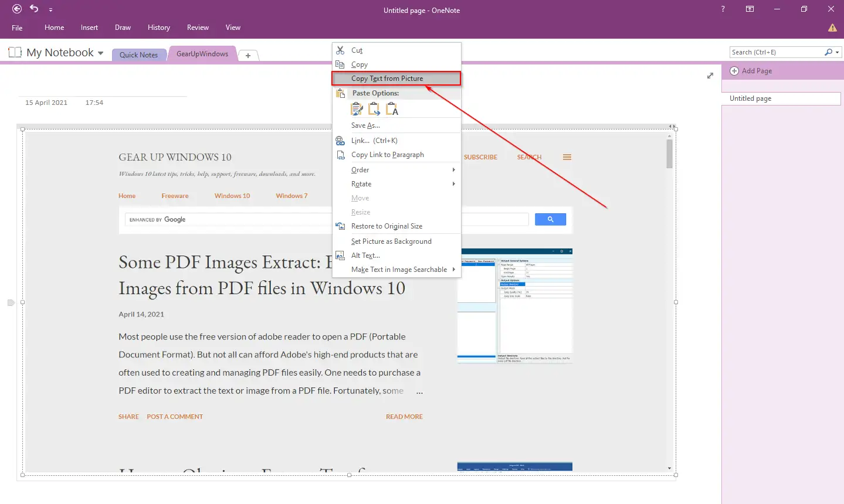Expand the Rotate submenu

click(396, 184)
